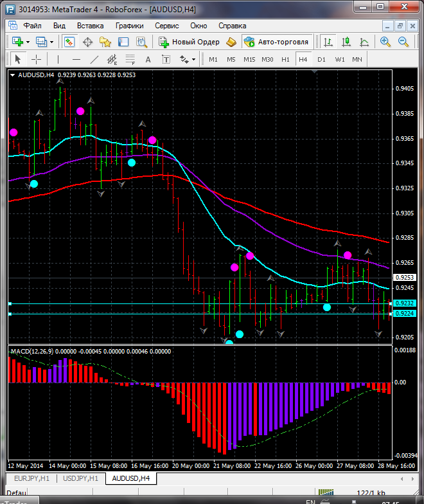
Task: Toggle the Market Watch window icon
Action: (69, 42)
